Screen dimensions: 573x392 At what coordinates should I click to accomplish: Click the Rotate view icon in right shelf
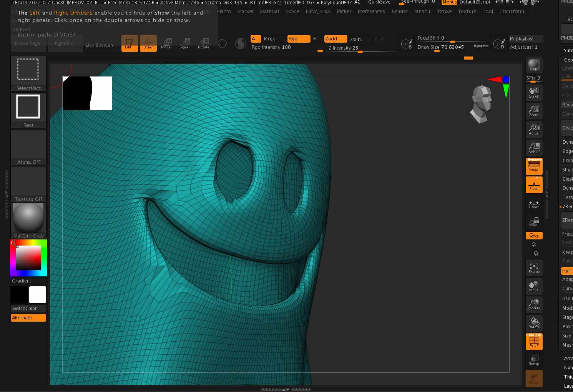(534, 323)
